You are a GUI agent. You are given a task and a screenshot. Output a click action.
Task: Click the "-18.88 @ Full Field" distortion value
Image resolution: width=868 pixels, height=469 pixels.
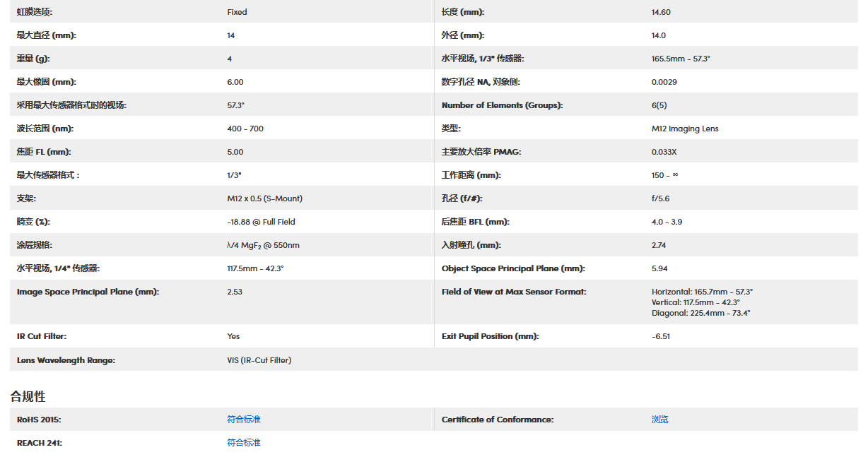click(x=261, y=222)
